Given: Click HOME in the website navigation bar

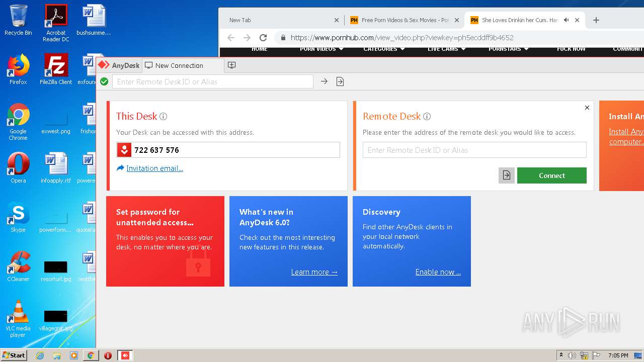Looking at the screenshot, I should tap(260, 49).
